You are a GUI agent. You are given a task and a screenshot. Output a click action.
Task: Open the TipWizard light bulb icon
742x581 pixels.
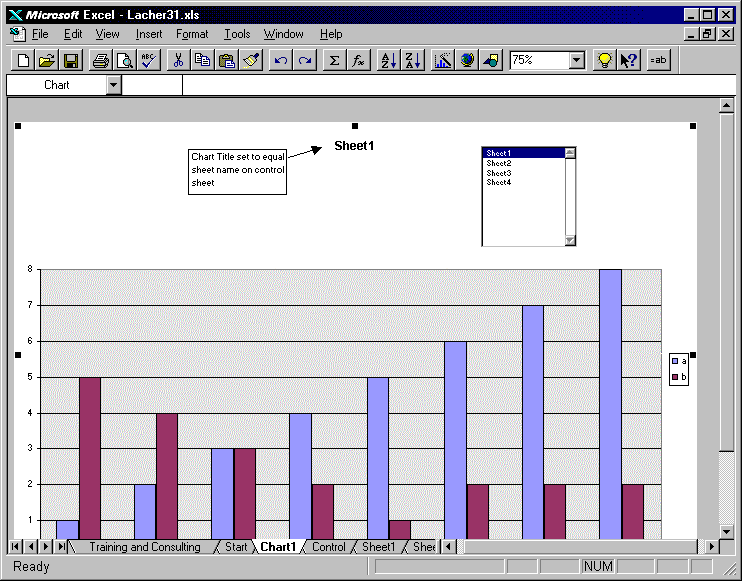click(x=605, y=61)
